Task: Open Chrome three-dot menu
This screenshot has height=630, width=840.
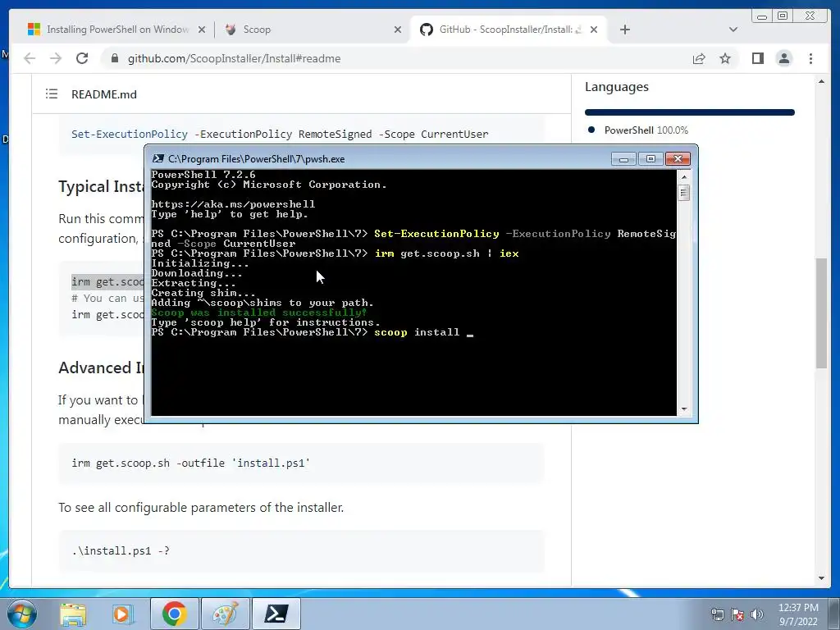Action: pos(811,58)
